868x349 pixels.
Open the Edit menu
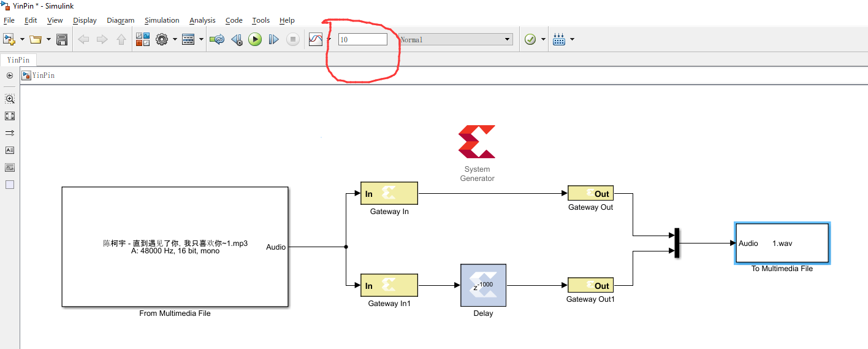(x=31, y=20)
